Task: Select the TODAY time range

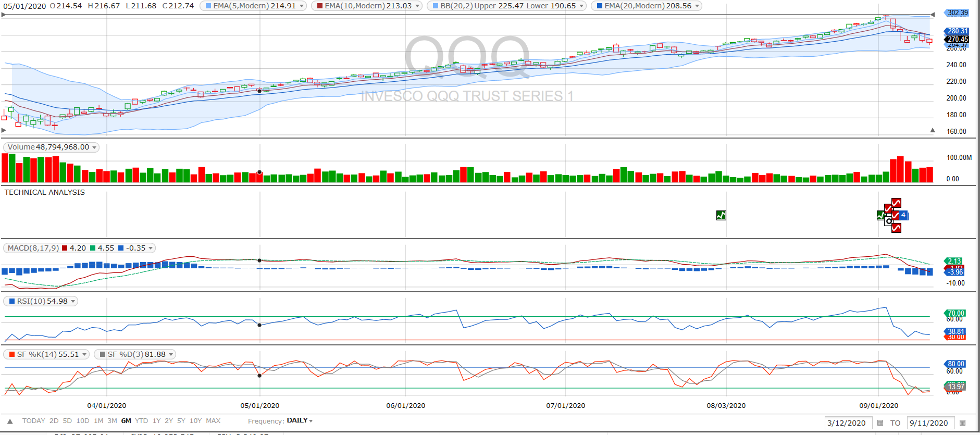Action: [x=33, y=421]
